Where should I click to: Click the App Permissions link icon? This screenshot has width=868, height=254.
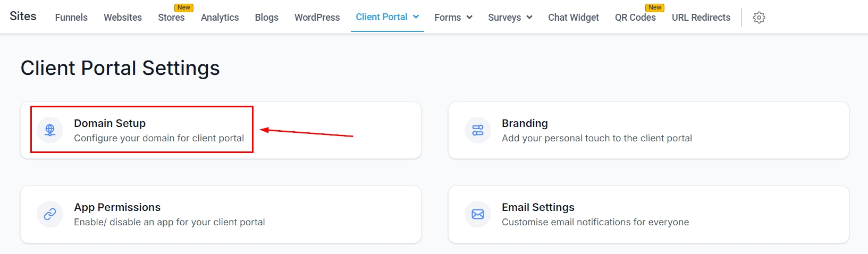[x=50, y=214]
